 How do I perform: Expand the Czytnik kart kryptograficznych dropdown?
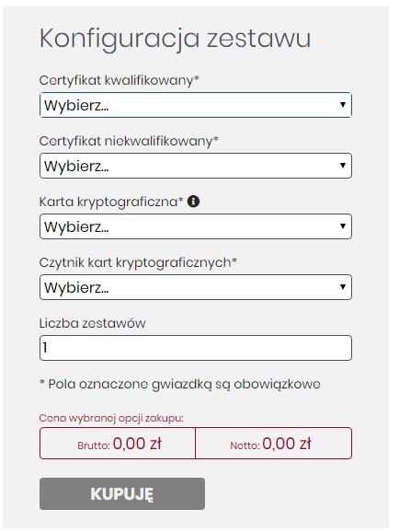[196, 287]
